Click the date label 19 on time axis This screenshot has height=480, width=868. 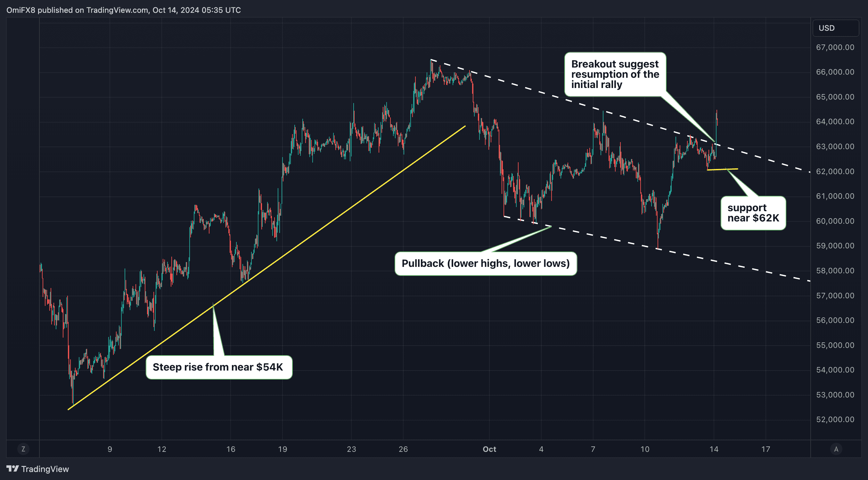(x=283, y=449)
